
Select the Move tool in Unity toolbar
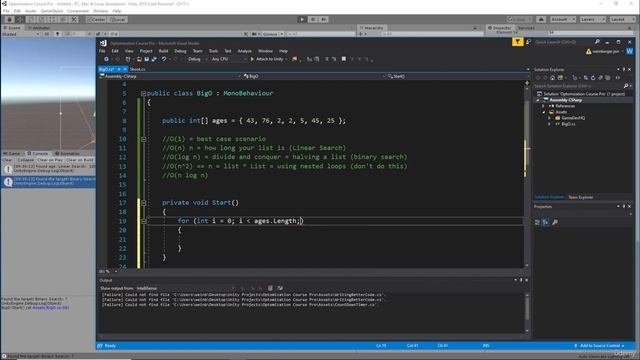click(x=20, y=19)
